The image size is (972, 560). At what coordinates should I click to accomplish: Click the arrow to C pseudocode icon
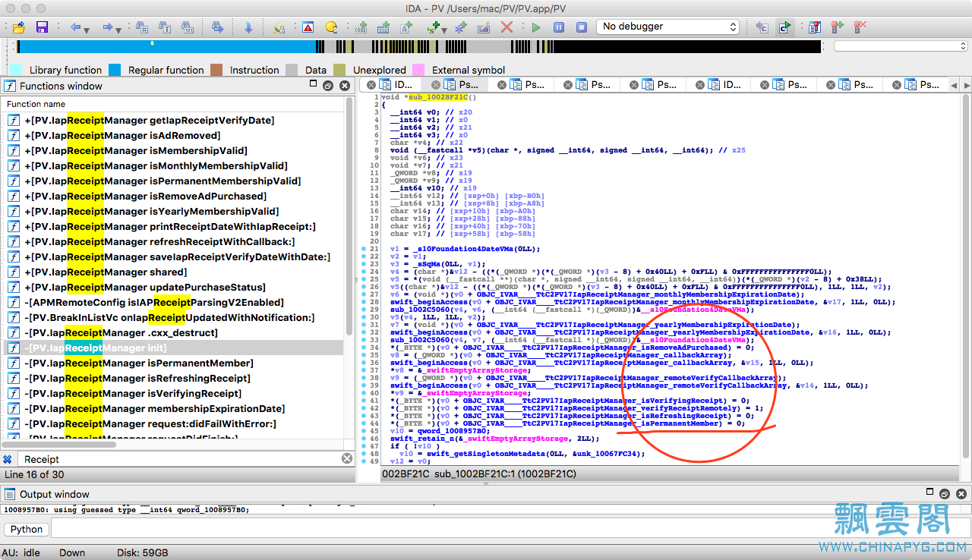click(x=762, y=27)
